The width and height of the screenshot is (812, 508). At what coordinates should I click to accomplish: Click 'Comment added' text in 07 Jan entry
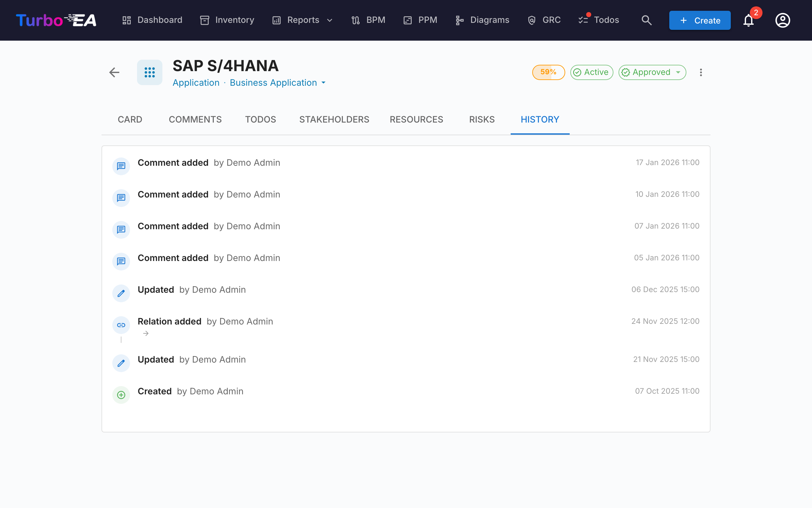click(173, 226)
